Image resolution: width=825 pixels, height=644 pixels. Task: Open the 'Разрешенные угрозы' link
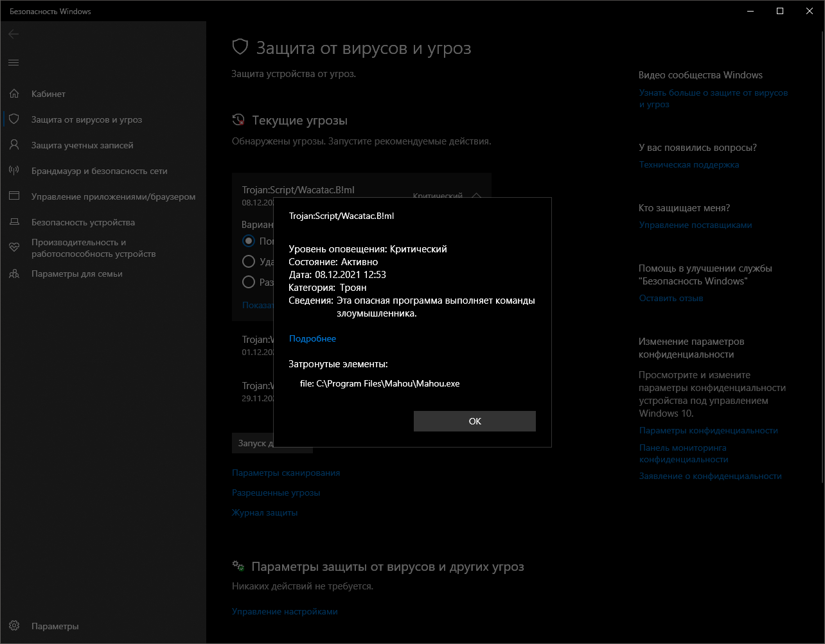276,492
